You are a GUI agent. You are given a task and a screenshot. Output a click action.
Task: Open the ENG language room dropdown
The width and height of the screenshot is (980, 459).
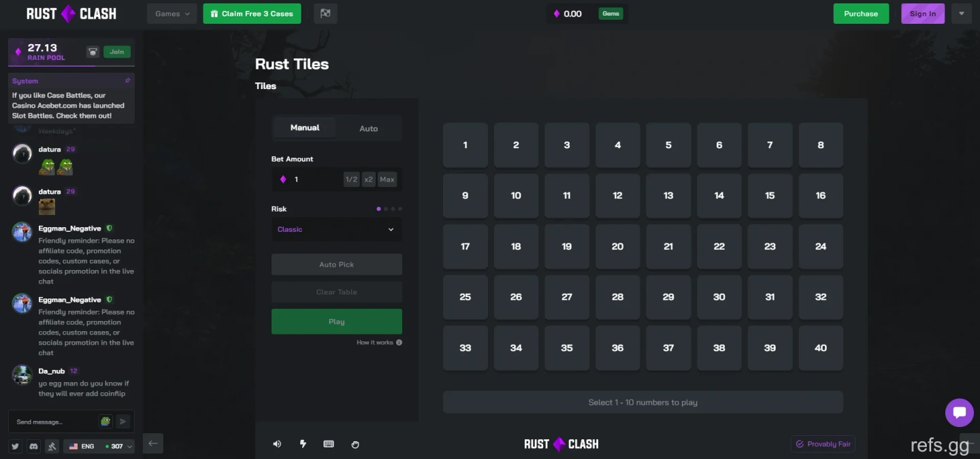point(100,446)
